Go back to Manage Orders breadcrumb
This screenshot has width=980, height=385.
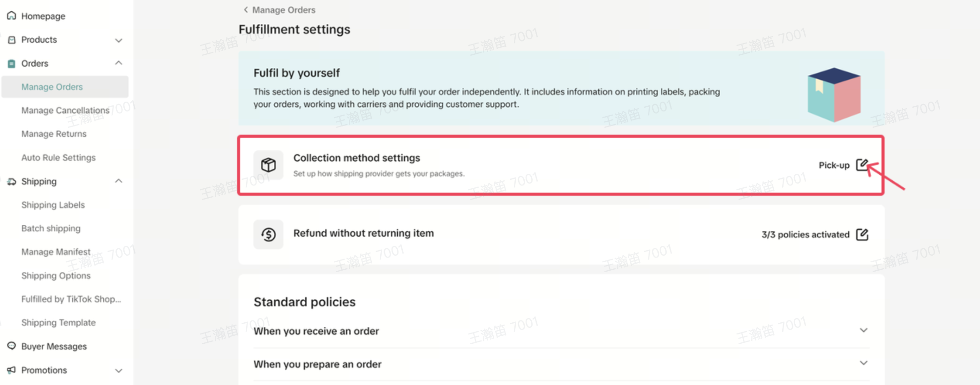point(279,10)
